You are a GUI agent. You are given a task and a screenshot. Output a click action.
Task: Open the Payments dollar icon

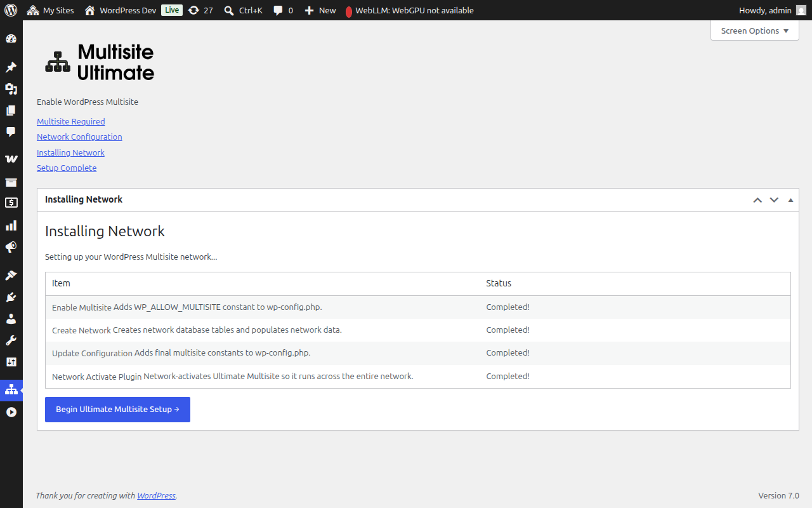point(11,203)
